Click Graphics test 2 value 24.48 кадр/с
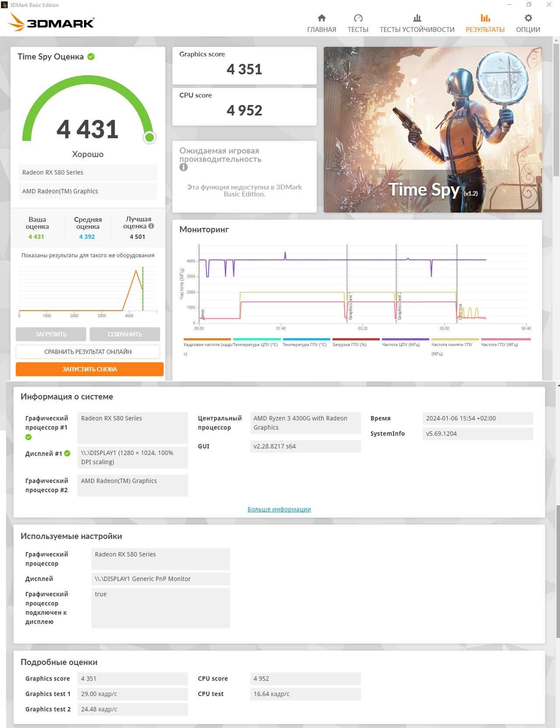Viewport: 560px width, 728px height. coord(133,709)
